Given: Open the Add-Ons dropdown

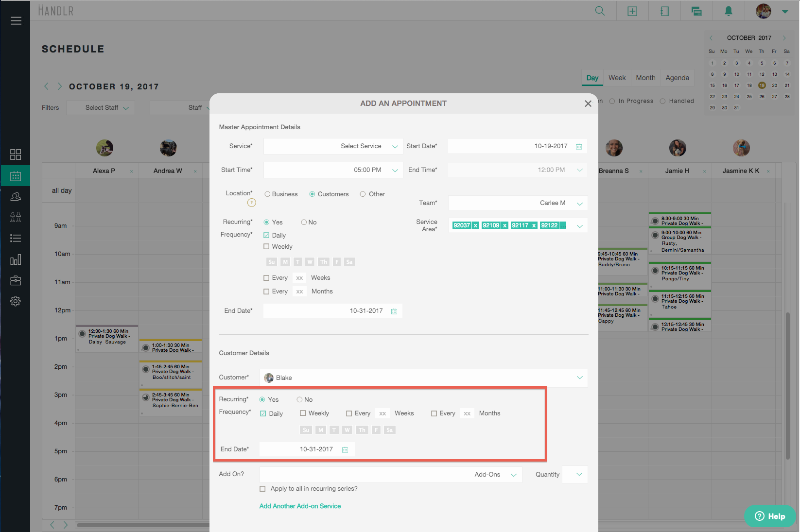Looking at the screenshot, I should [513, 475].
